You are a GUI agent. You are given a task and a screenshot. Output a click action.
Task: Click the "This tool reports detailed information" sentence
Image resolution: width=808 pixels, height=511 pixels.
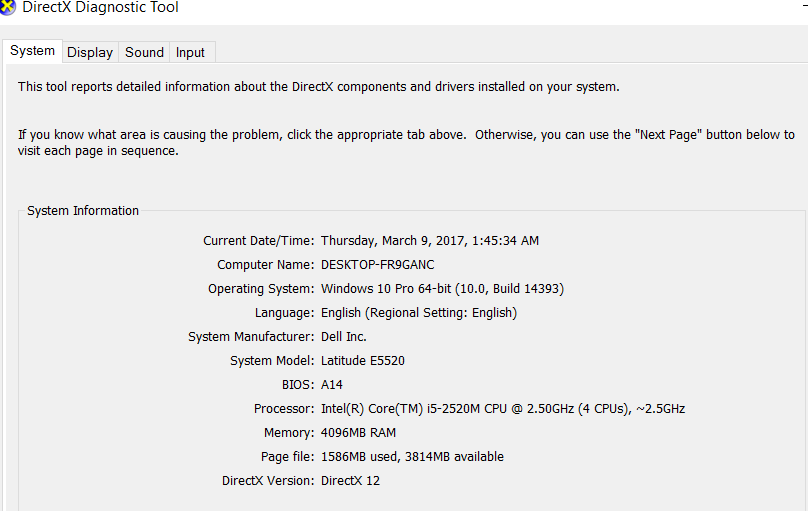(318, 87)
